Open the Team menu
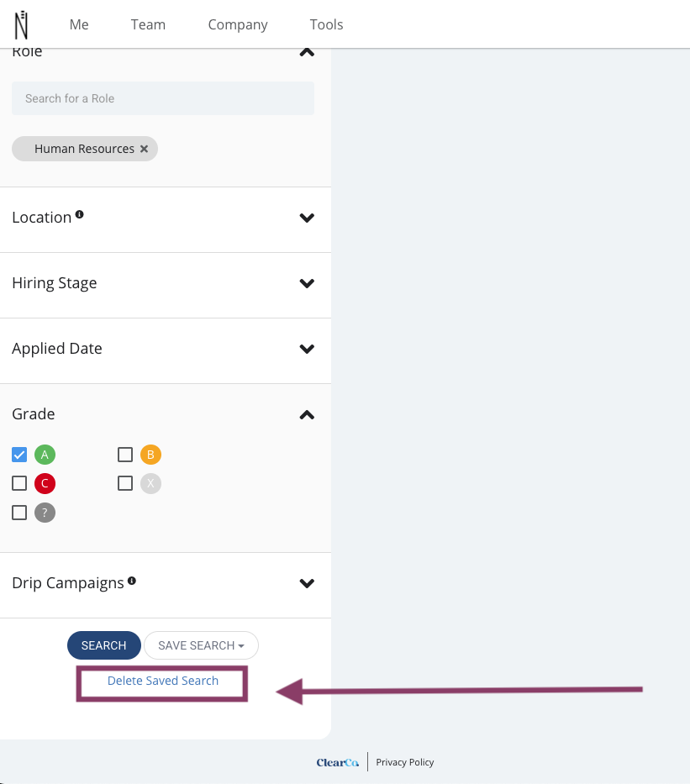Image resolution: width=690 pixels, height=784 pixels. click(148, 24)
